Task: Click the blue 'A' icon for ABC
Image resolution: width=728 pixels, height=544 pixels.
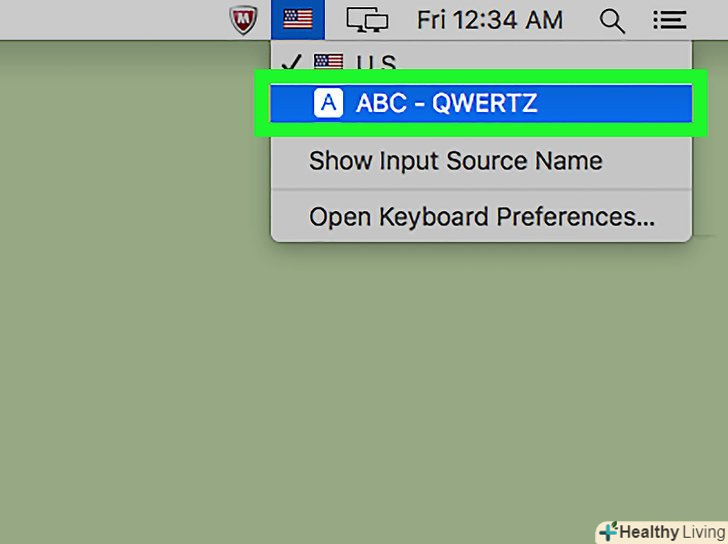Action: (328, 102)
